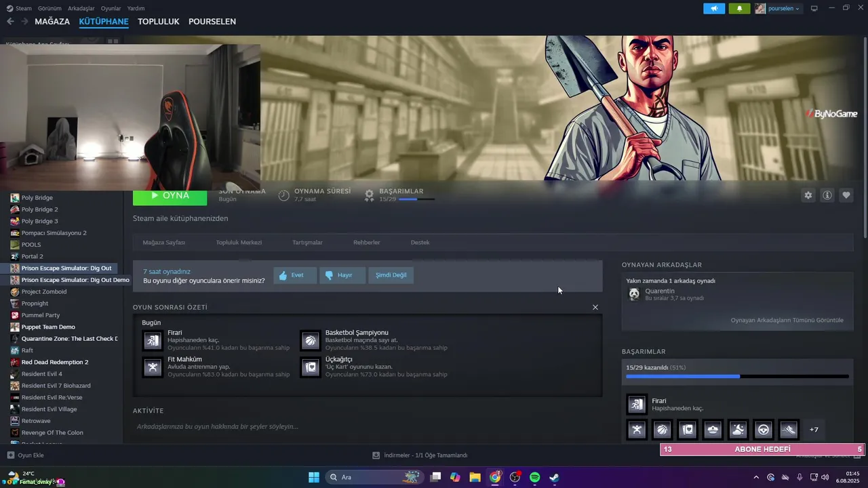Open the Fit Mahkûm achievement icon
The width and height of the screenshot is (868, 488).
pos(153,367)
